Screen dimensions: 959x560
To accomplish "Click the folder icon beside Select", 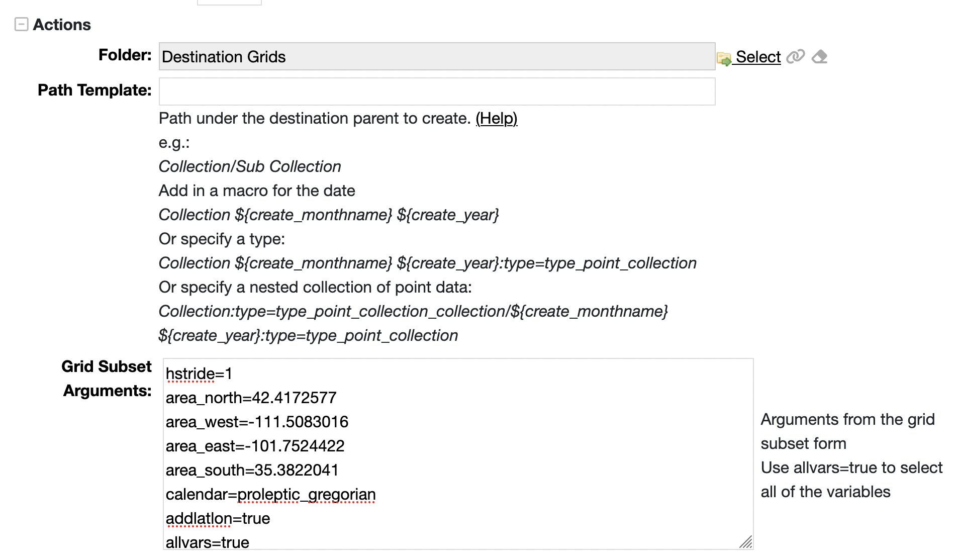I will (724, 58).
